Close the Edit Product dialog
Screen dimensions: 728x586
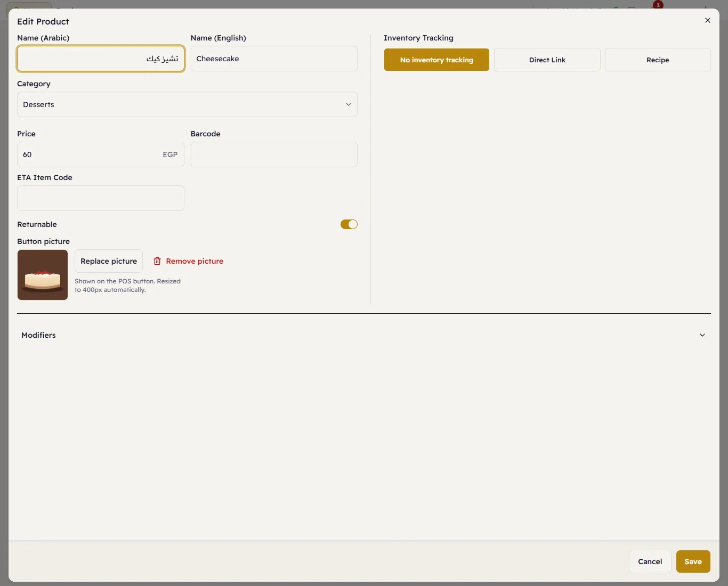708,20
